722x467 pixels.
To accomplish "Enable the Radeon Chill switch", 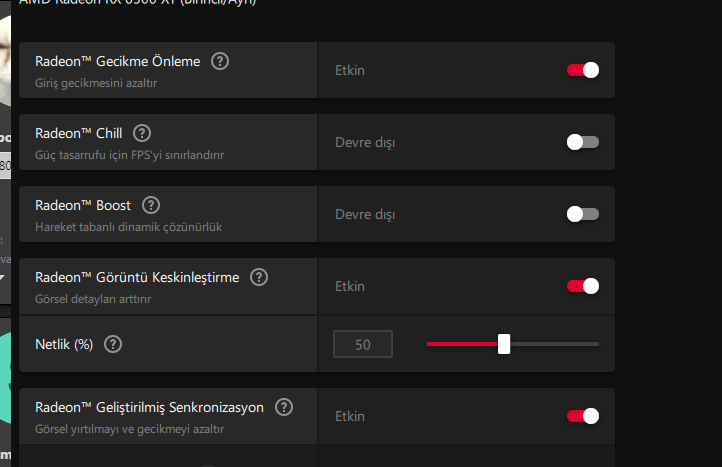I will coord(583,142).
